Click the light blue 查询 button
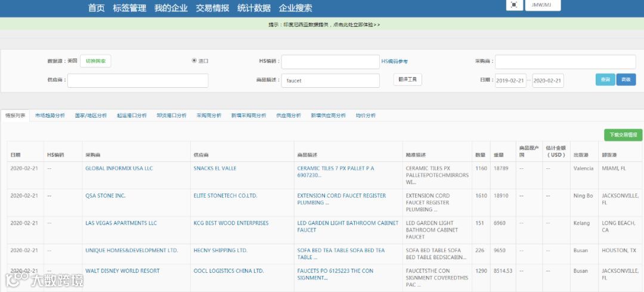This screenshot has height=292, width=644. click(605, 79)
